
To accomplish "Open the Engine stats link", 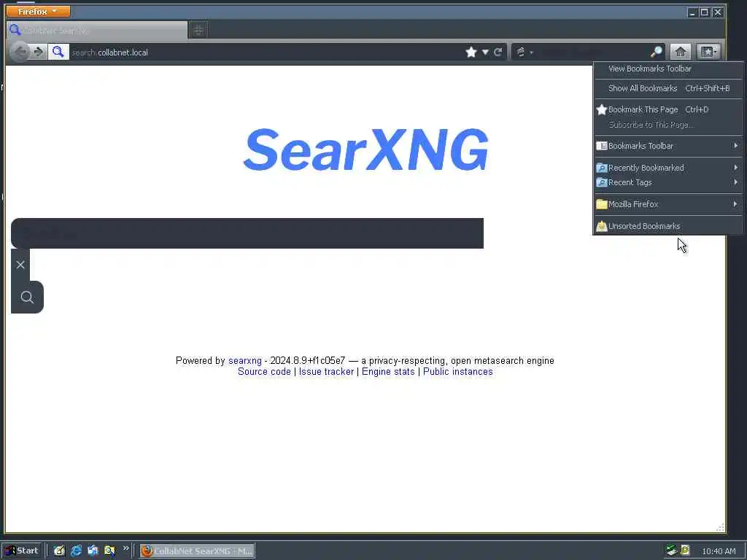I will pos(388,371).
